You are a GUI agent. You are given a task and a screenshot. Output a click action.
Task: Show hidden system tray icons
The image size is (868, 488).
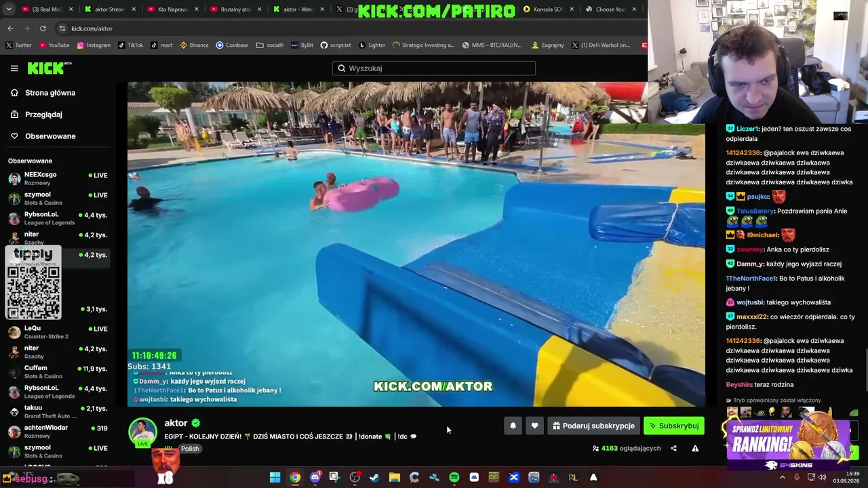point(783,477)
